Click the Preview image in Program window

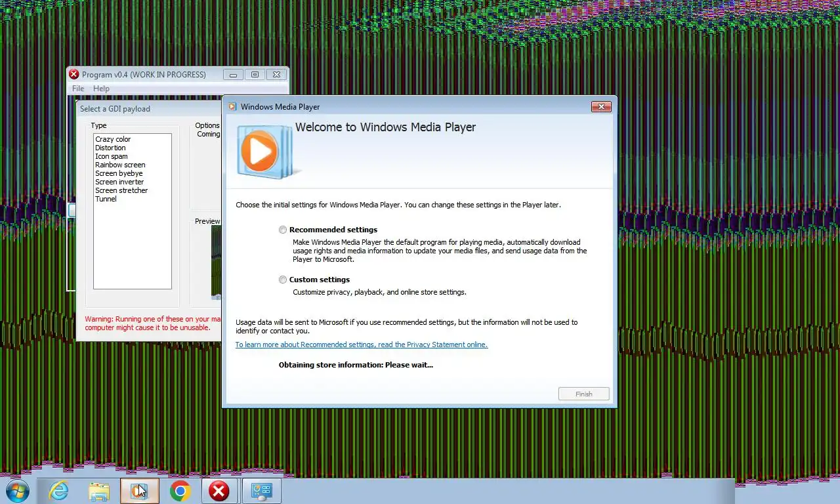pyautogui.click(x=217, y=262)
